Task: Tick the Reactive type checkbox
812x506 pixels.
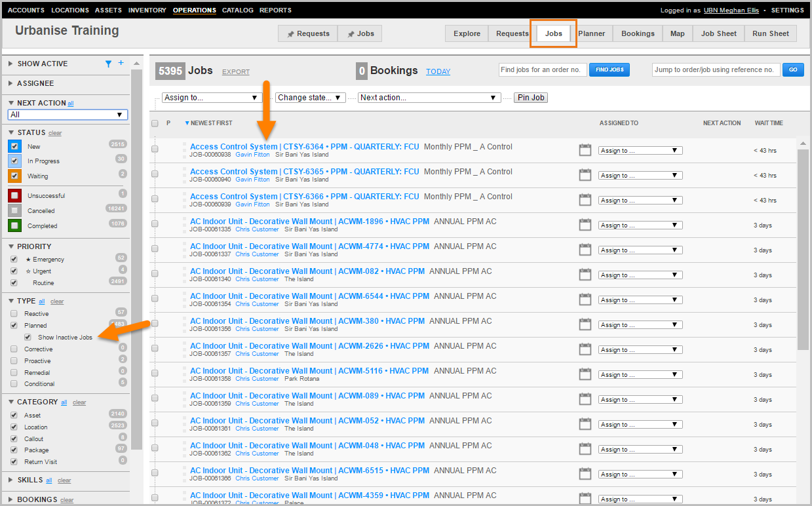Action: 14,313
